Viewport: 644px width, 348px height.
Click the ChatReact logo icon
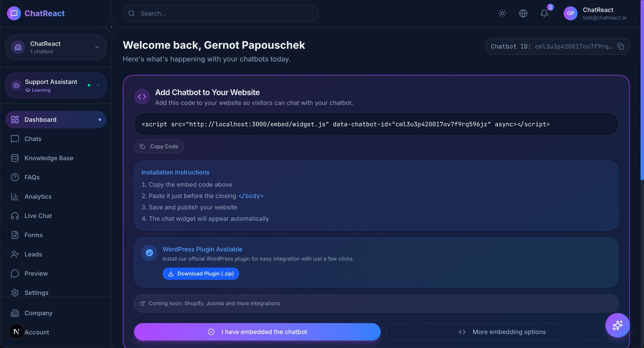tap(14, 13)
